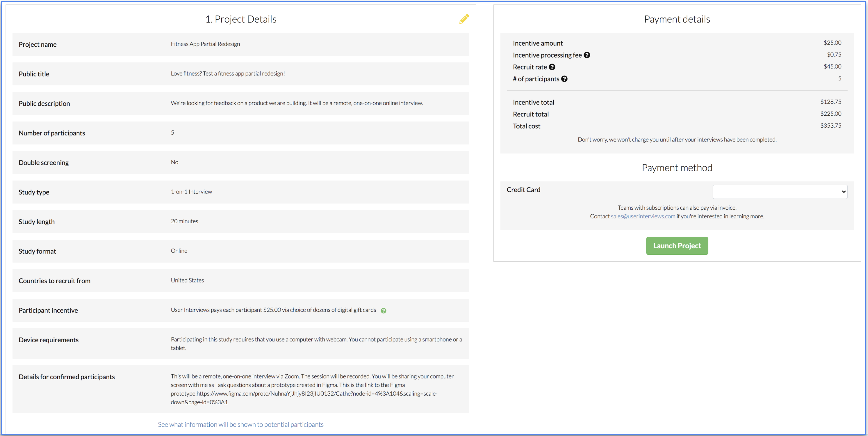
Task: Expand the Credit Card selection dropdown
Action: (x=780, y=191)
